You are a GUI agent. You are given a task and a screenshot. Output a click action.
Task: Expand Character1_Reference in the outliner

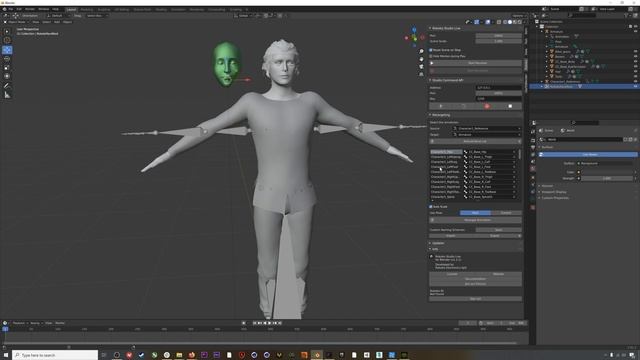542,82
